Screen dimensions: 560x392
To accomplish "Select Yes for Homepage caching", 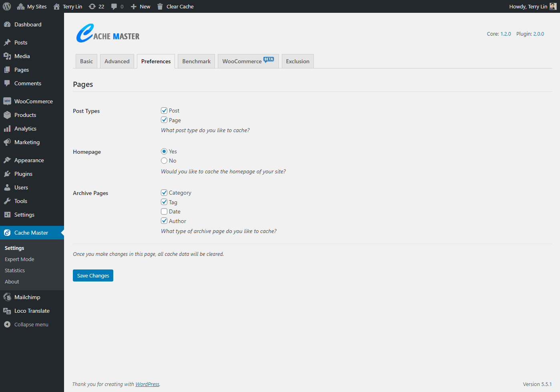I will pyautogui.click(x=164, y=151).
